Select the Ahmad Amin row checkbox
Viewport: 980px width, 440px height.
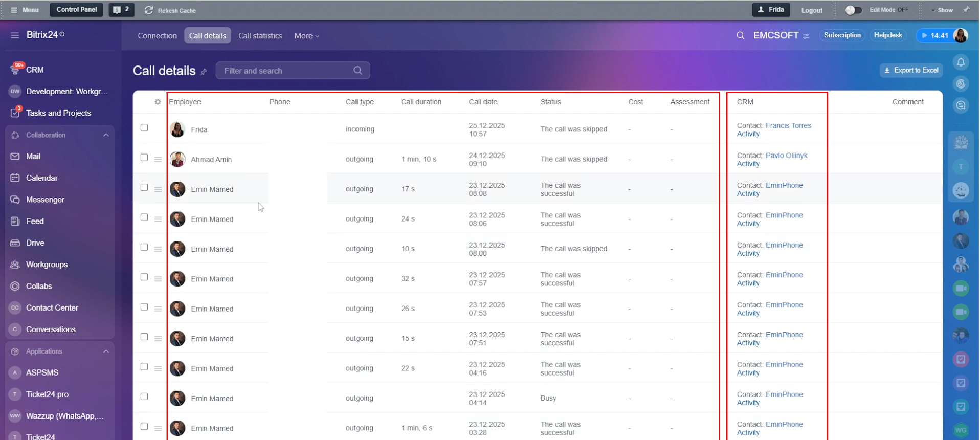[x=144, y=158]
